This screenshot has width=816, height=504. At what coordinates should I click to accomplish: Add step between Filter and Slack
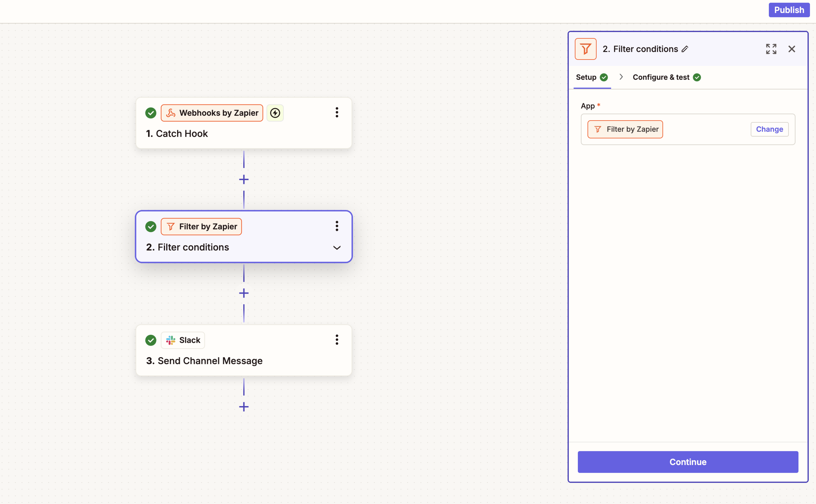click(x=244, y=293)
